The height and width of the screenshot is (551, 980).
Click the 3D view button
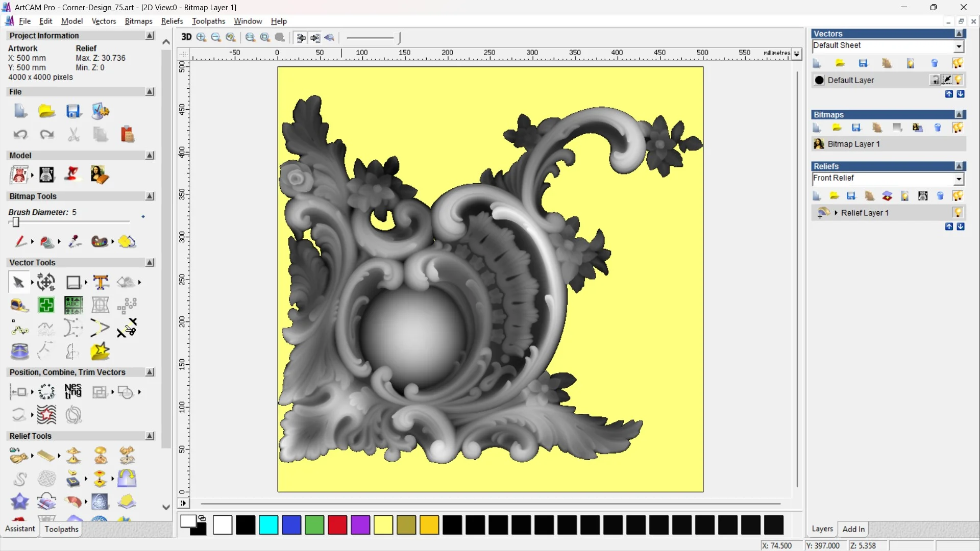[186, 37]
